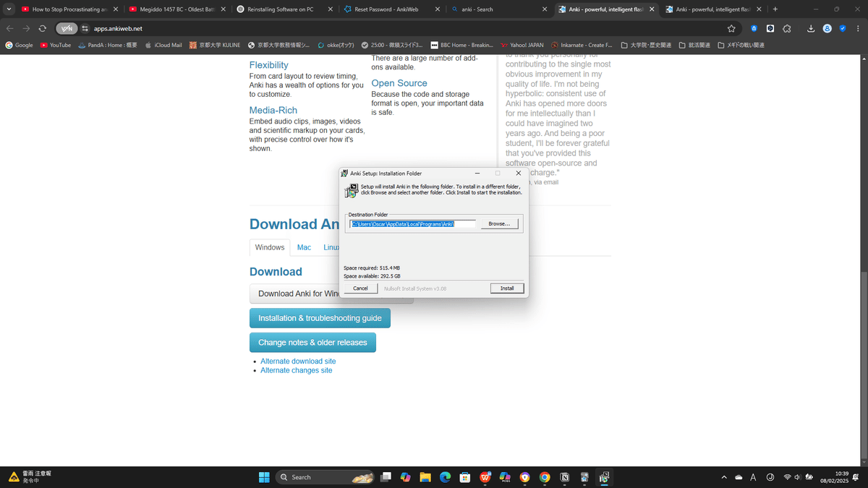Show hidden system tray icons chevron
868x488 pixels.
(724, 477)
